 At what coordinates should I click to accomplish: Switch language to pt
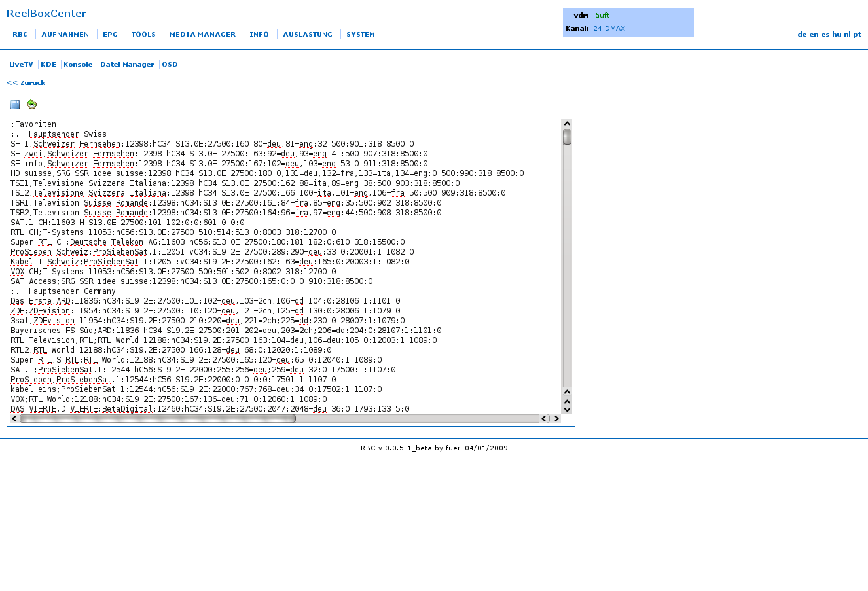click(858, 35)
